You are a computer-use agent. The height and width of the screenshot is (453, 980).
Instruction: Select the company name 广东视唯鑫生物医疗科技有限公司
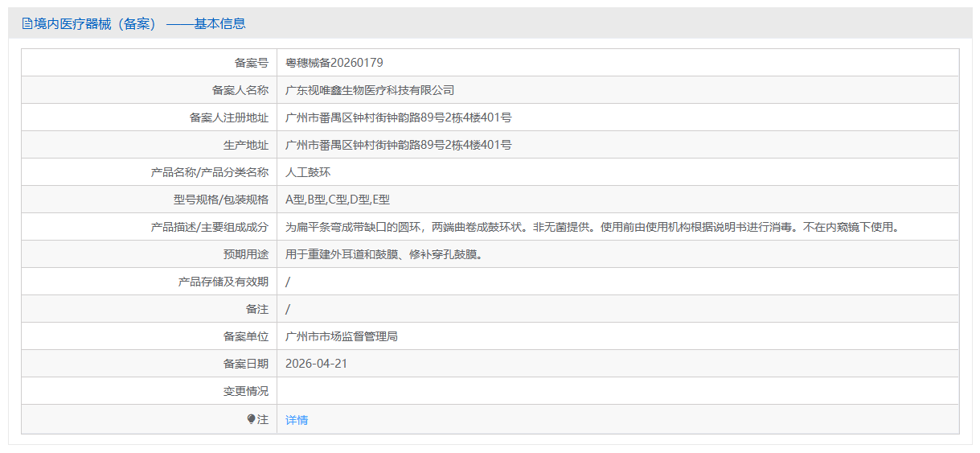tap(370, 90)
